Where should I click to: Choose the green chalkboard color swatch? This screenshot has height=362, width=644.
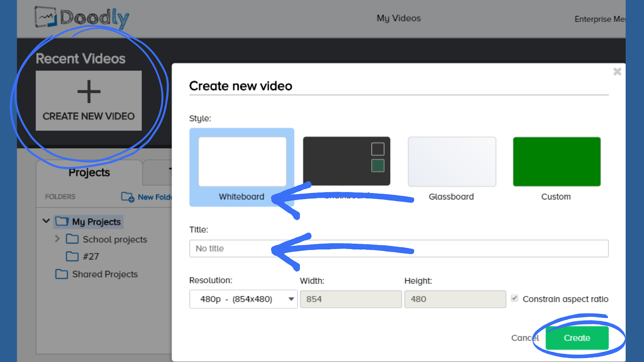tap(378, 165)
